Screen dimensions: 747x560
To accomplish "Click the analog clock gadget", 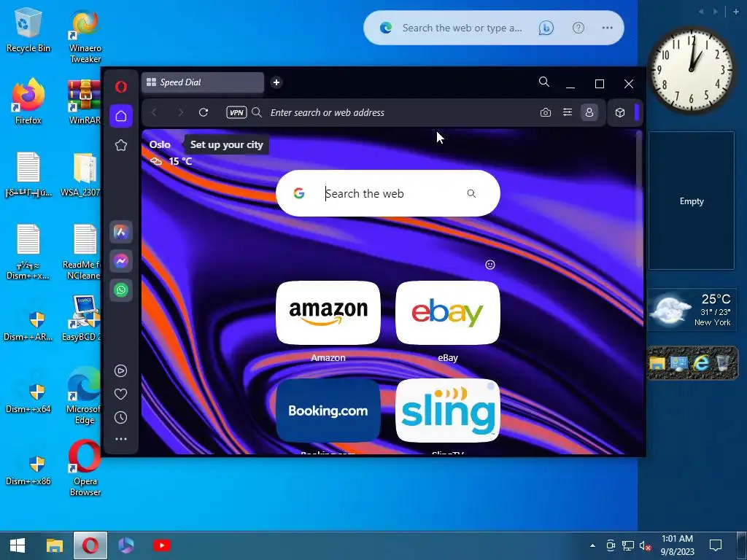I will click(x=692, y=71).
